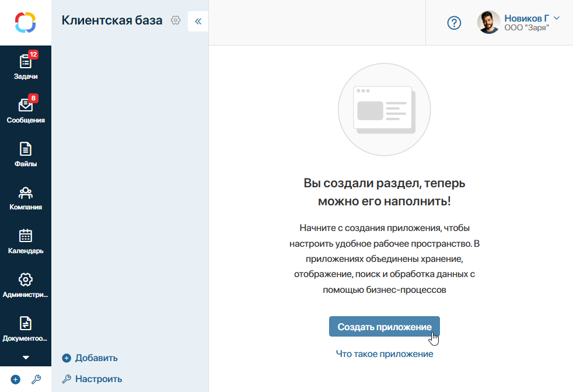Click the gear icon next to Клиентская база
Viewport: 573px width, 392px height.
click(x=176, y=20)
